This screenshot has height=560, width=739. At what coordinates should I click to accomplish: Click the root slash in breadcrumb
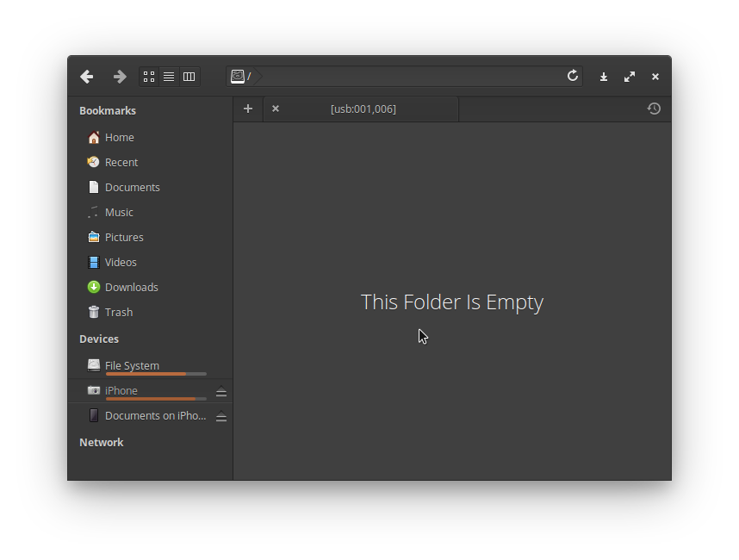point(249,77)
